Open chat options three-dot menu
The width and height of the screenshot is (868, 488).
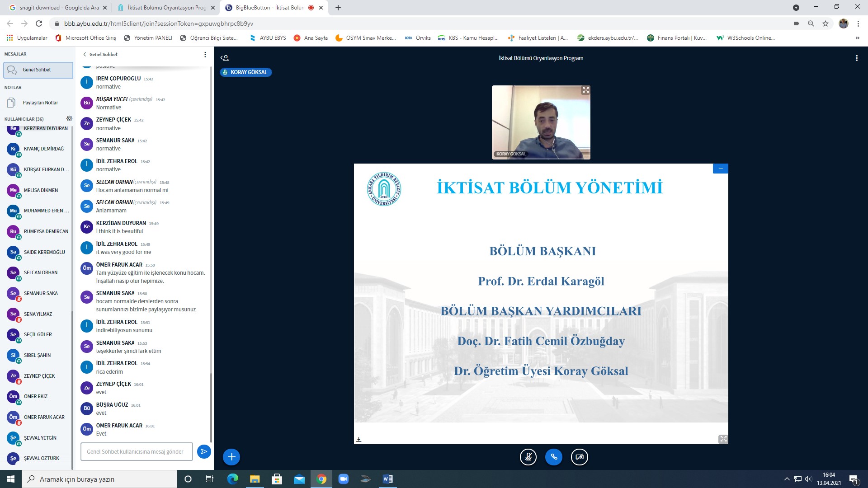[x=205, y=54]
